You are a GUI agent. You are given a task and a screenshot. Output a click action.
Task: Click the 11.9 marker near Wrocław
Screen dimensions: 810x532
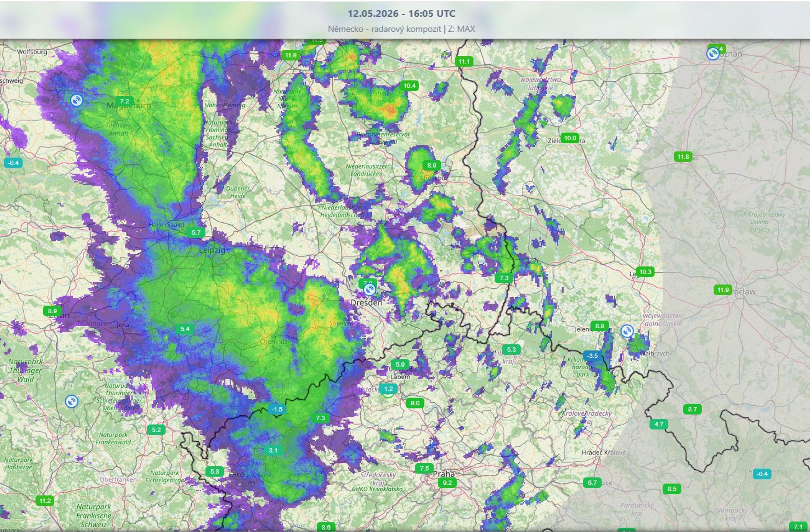point(723,290)
